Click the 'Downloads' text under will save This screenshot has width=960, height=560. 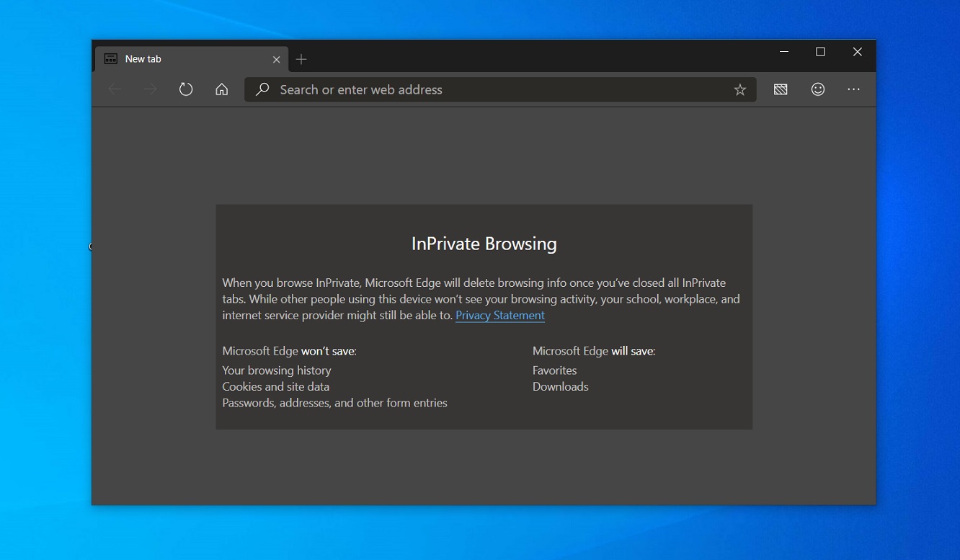(x=560, y=386)
